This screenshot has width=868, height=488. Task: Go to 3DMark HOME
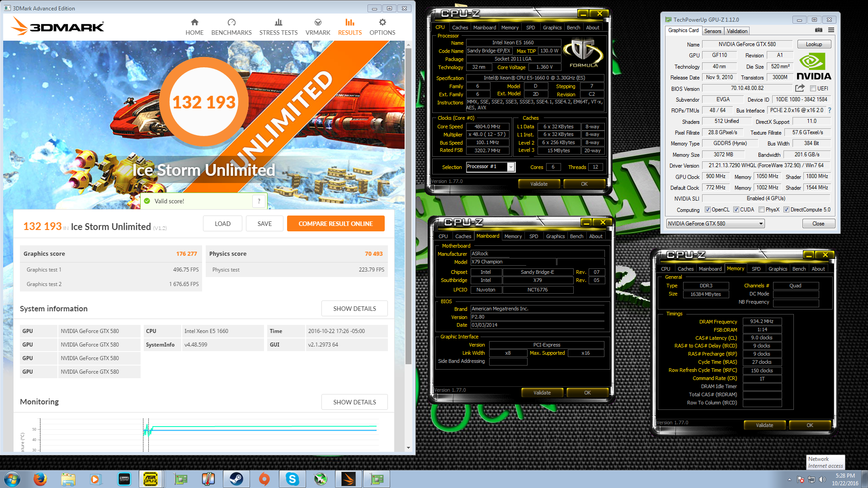194,27
